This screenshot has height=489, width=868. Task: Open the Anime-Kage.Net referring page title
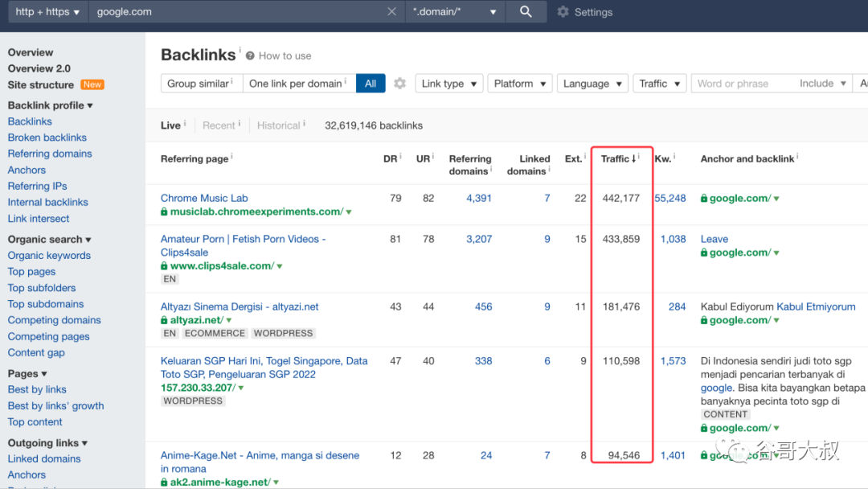(260, 462)
